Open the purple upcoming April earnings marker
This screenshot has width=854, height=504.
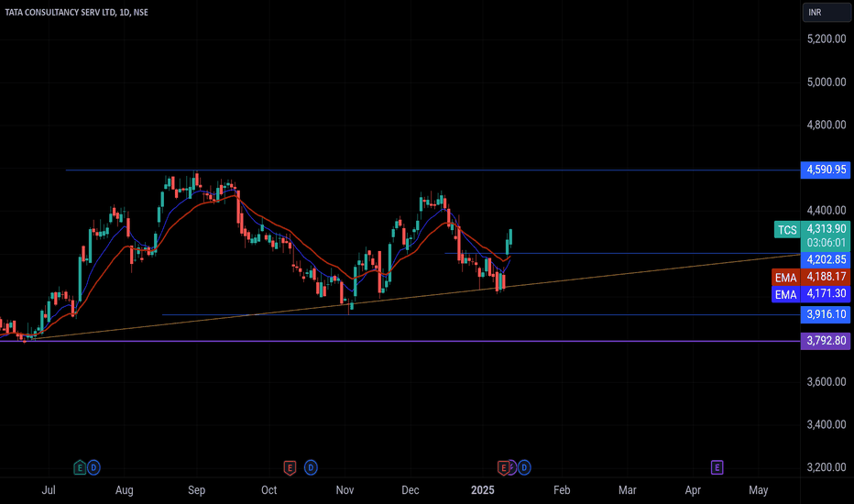coord(717,467)
